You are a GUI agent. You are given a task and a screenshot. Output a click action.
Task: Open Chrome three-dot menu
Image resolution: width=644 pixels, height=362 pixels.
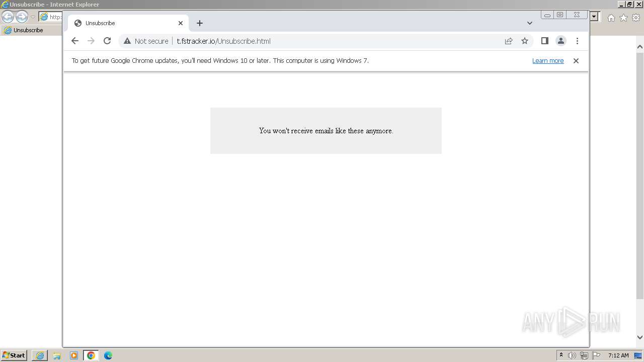(x=578, y=41)
